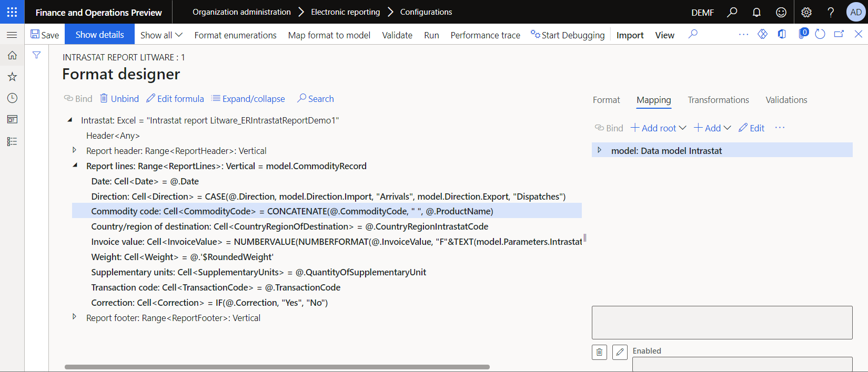Select the Commodity code cell row

327,211
